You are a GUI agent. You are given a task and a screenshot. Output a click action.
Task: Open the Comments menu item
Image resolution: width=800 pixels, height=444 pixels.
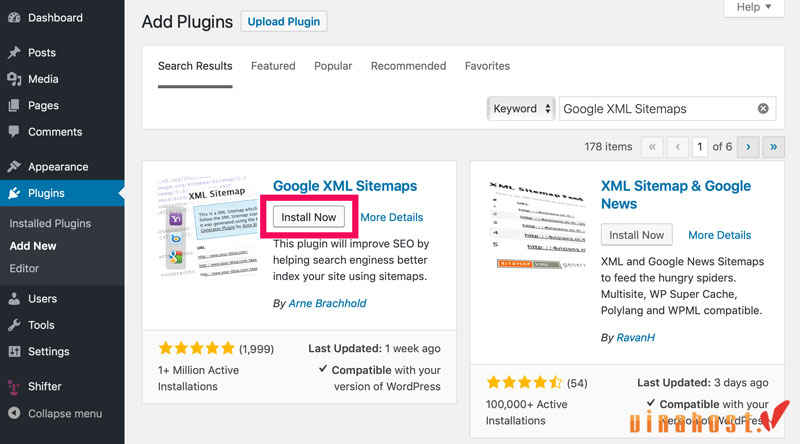[x=62, y=132]
